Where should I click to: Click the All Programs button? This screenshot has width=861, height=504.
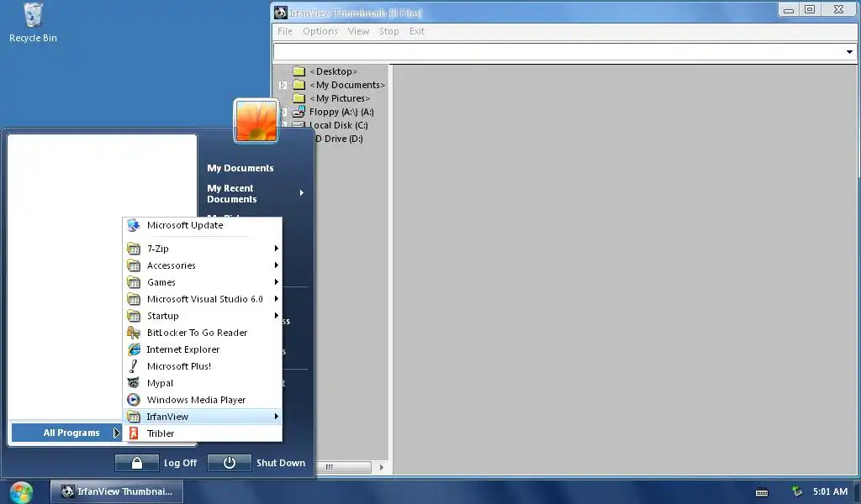[x=66, y=433]
